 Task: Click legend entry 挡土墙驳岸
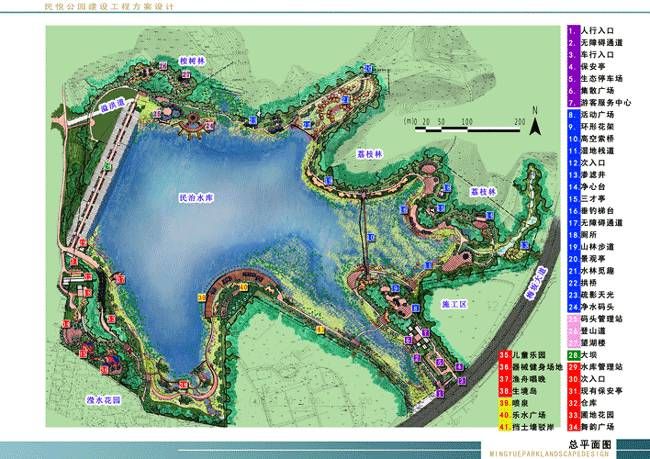pyautogui.click(x=526, y=427)
